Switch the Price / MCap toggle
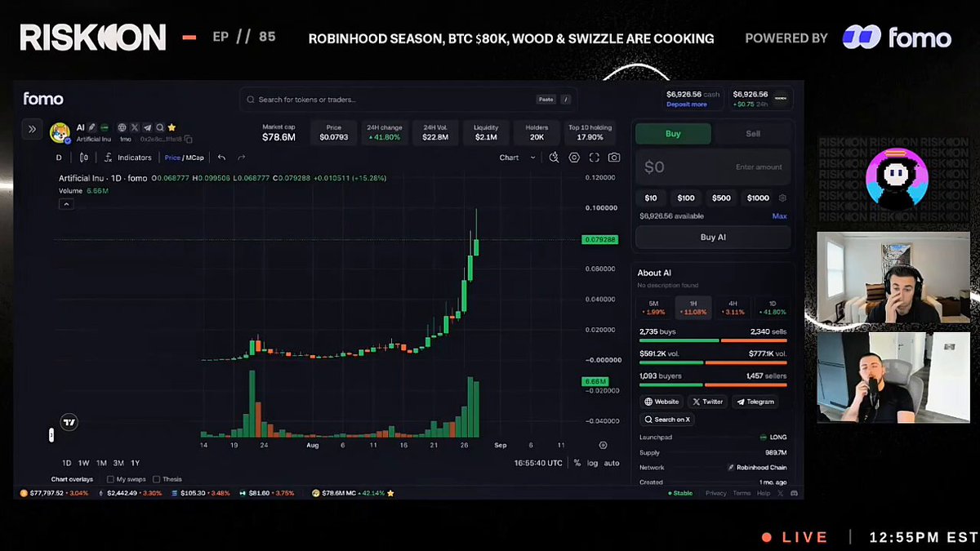Screen dimensions: 980x551 coord(185,158)
